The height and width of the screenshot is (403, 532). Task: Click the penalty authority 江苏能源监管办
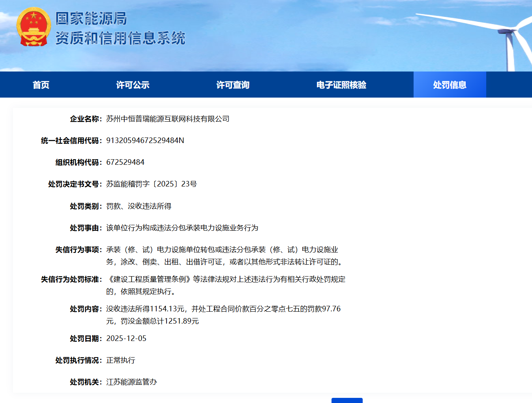pyautogui.click(x=131, y=382)
